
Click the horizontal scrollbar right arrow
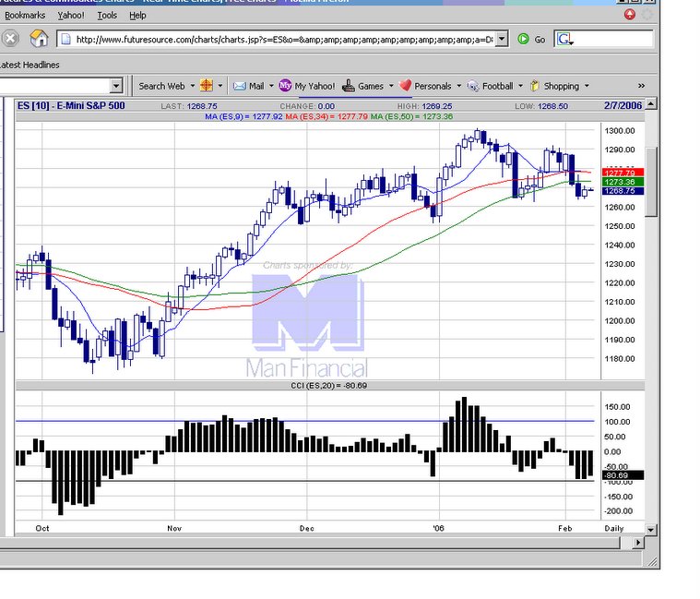[638, 543]
